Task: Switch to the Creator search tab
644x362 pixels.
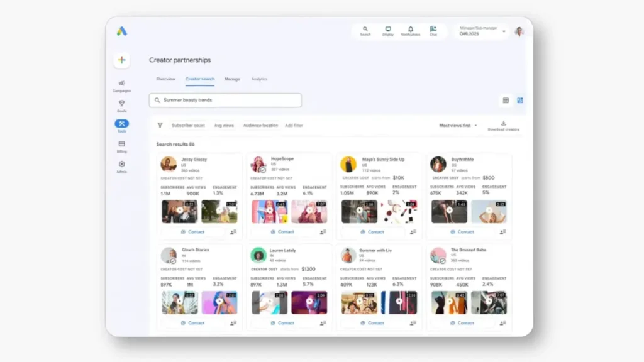Action: (x=199, y=79)
